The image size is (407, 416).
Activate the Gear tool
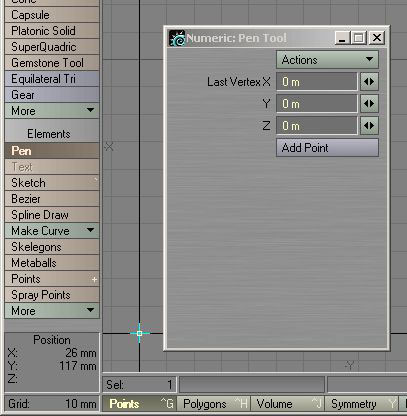coord(52,95)
